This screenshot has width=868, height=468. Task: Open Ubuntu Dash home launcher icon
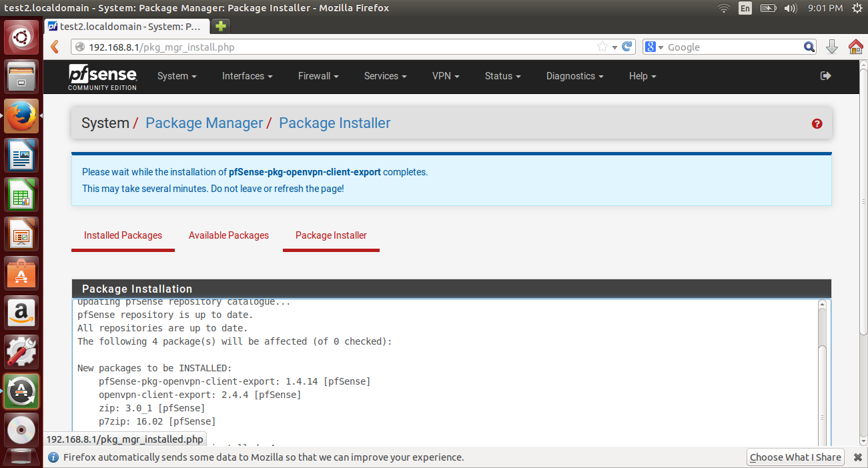tap(21, 38)
